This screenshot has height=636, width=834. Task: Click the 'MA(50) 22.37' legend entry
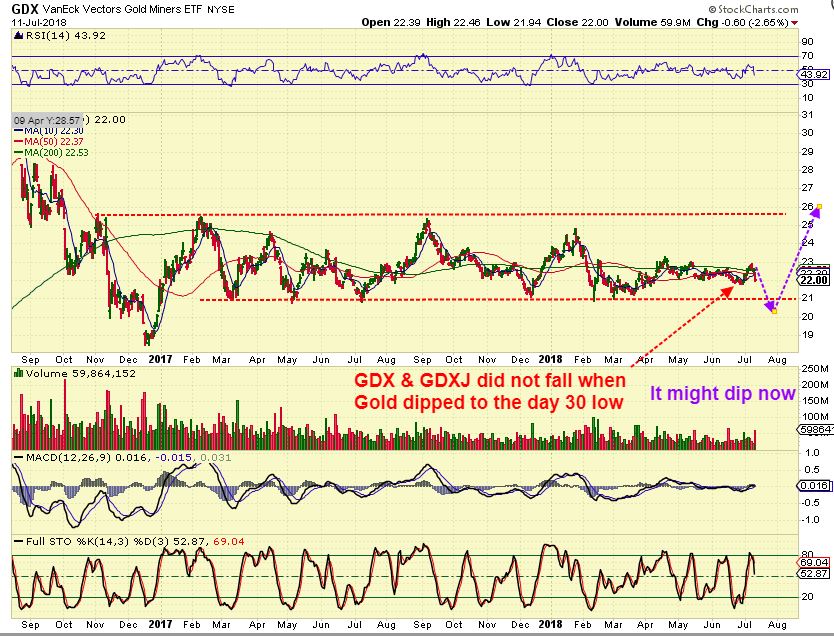click(54, 141)
